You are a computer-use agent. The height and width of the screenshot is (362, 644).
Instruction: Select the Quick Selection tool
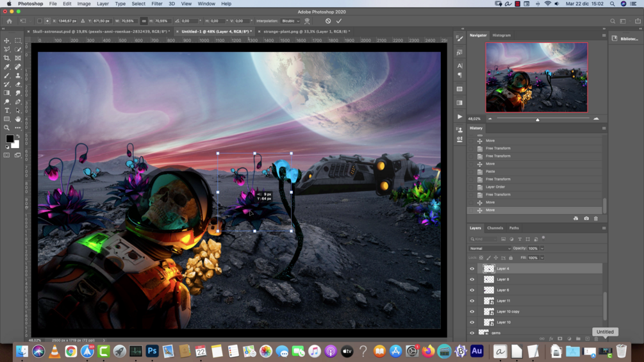click(18, 49)
